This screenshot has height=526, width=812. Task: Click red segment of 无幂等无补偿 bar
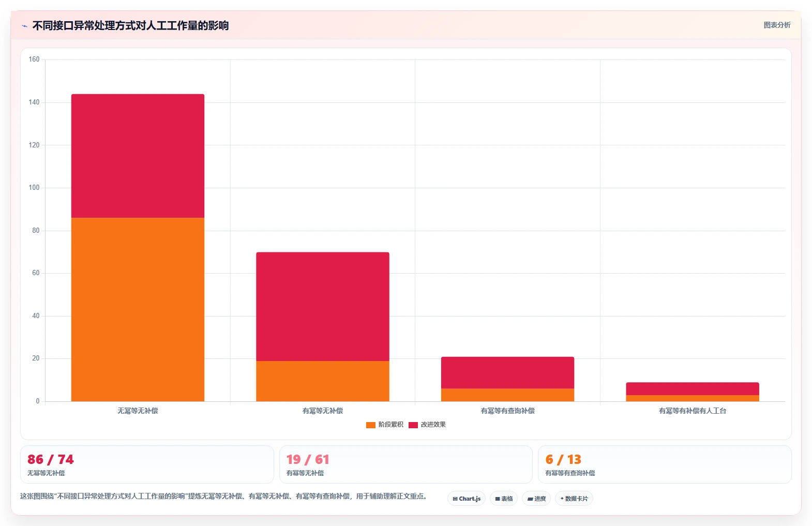point(138,156)
